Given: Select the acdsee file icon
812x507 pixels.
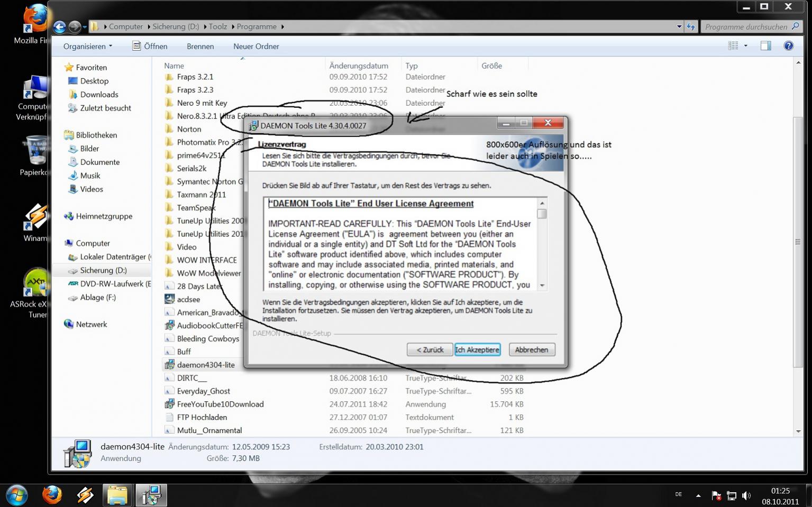Looking at the screenshot, I should click(x=169, y=299).
